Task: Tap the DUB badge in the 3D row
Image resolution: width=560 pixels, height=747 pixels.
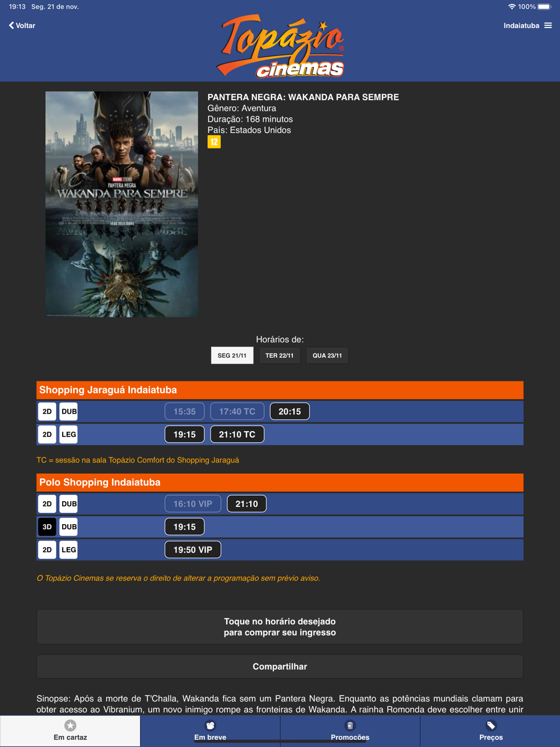Action: (69, 527)
